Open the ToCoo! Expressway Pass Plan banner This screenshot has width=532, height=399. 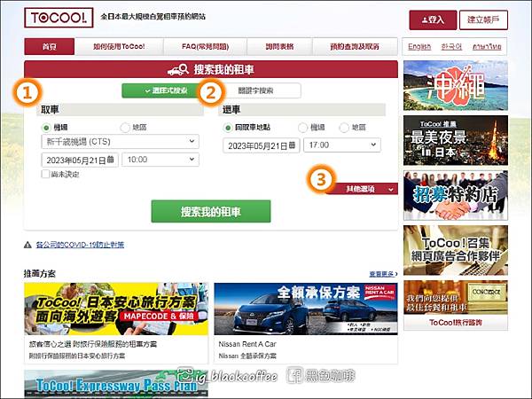[116, 383]
